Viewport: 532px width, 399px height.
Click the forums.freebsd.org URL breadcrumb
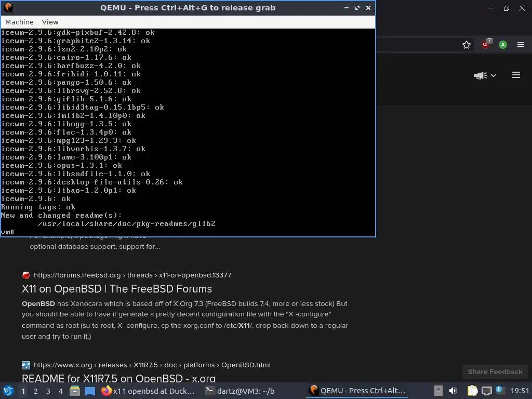[132, 275]
